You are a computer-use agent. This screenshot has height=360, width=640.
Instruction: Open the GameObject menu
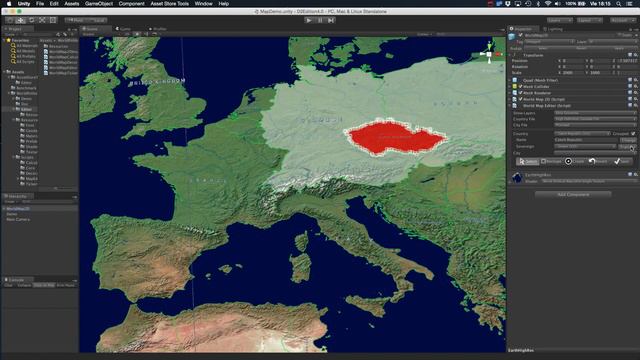99,4
